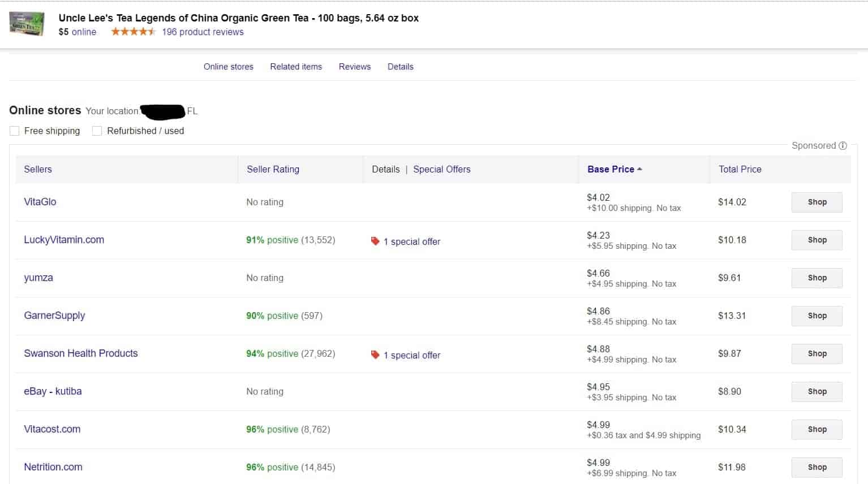Sort by the Sellers column header
Screen dimensions: 868x484
click(38, 169)
